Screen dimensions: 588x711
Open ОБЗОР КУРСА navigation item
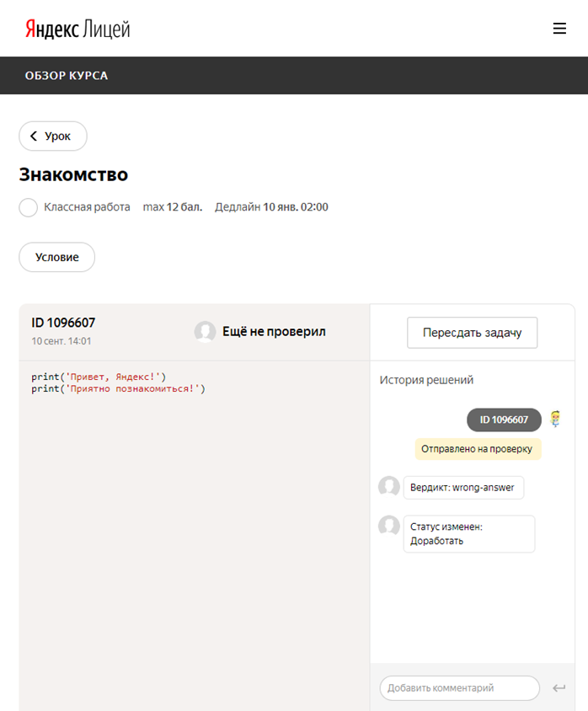67,76
